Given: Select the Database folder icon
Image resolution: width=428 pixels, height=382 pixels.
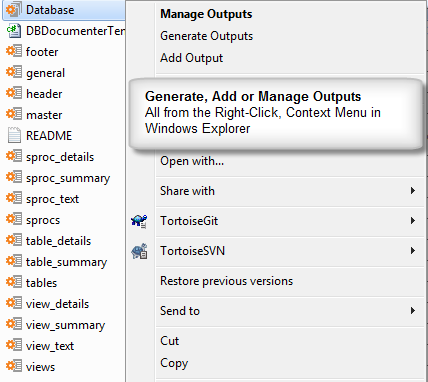Looking at the screenshot, I should click(x=14, y=10).
